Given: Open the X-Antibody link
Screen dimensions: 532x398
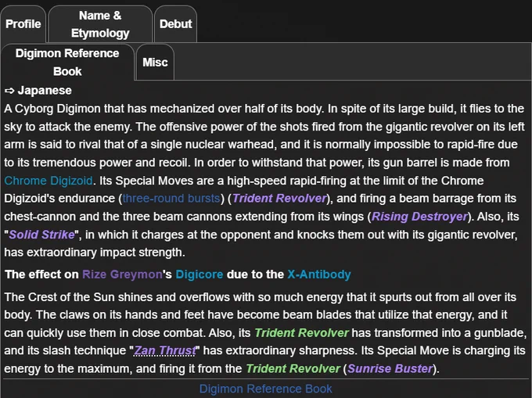Looking at the screenshot, I should coord(319,274).
